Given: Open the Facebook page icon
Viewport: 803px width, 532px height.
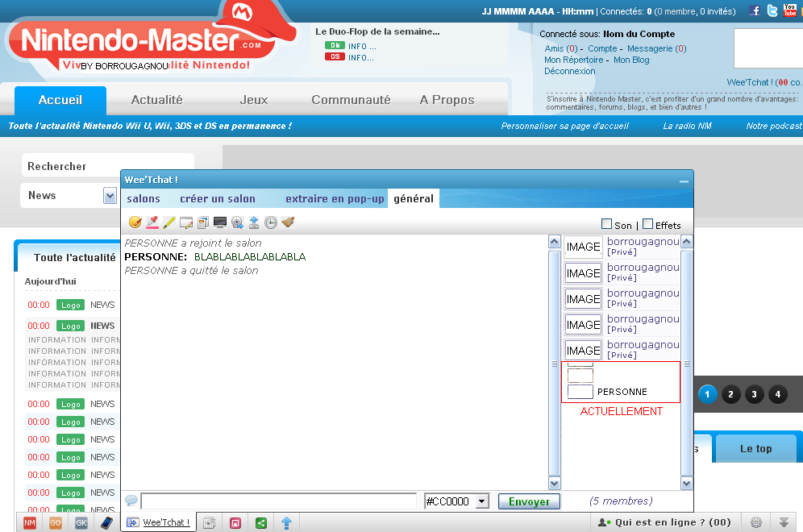Looking at the screenshot, I should point(755,10).
